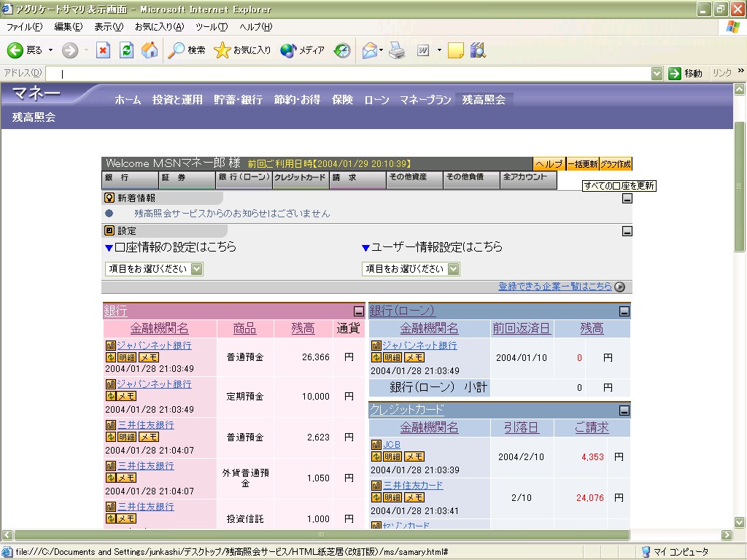747x560 pixels.
Task: Select the 銀行 account tab
Action: click(130, 180)
